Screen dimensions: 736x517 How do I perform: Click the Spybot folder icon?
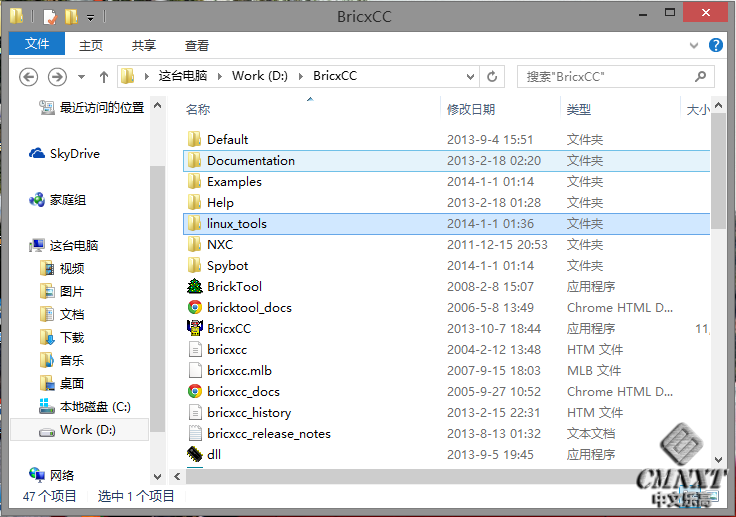point(194,265)
